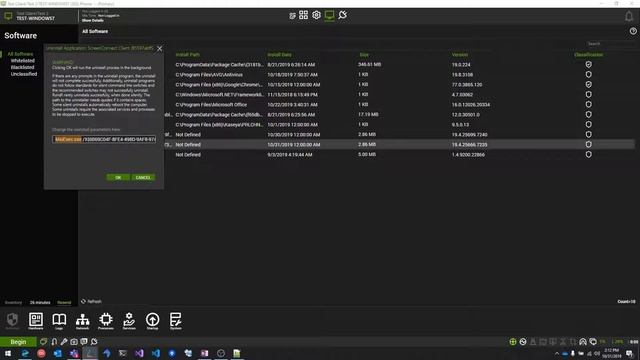Open the help question mark icon
Screen dimensions: 640x360
click(x=633, y=31)
